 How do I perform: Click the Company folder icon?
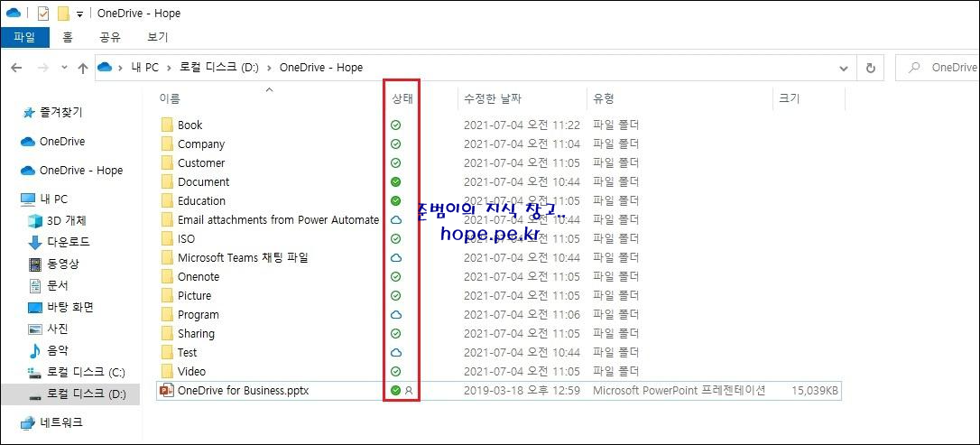pyautogui.click(x=167, y=144)
